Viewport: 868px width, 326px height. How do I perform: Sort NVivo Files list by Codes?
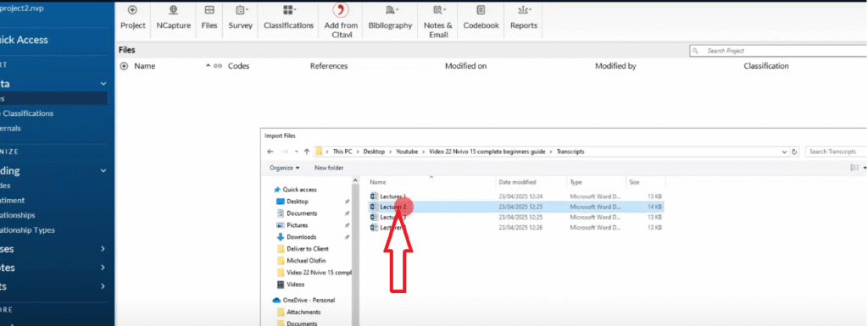[x=238, y=66]
